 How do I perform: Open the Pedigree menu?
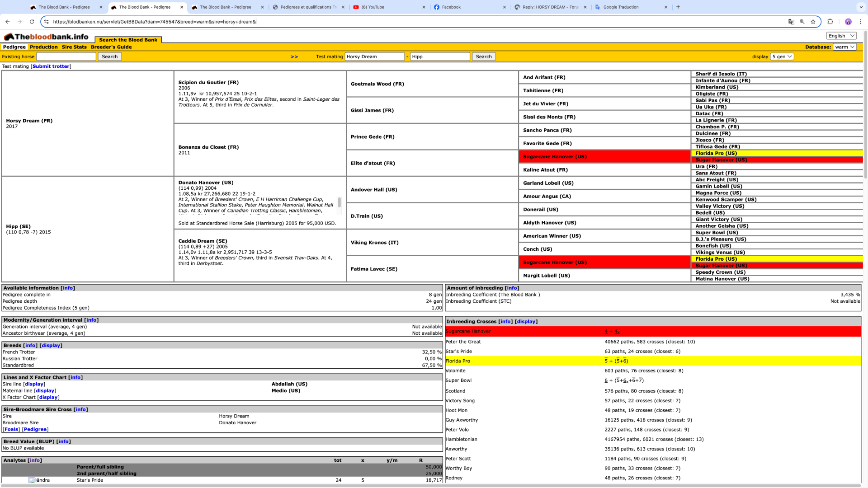(14, 47)
